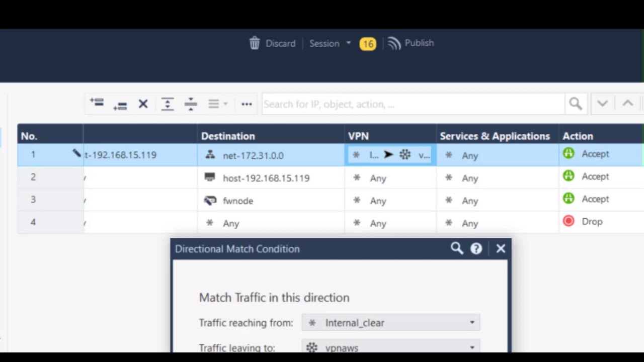Focus the Search for IP, object field

pos(413,104)
